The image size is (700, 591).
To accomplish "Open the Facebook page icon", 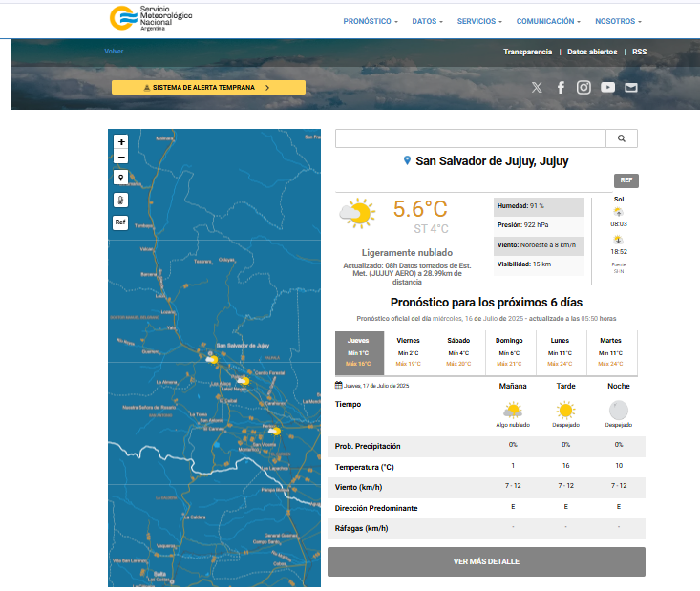I will (x=561, y=87).
